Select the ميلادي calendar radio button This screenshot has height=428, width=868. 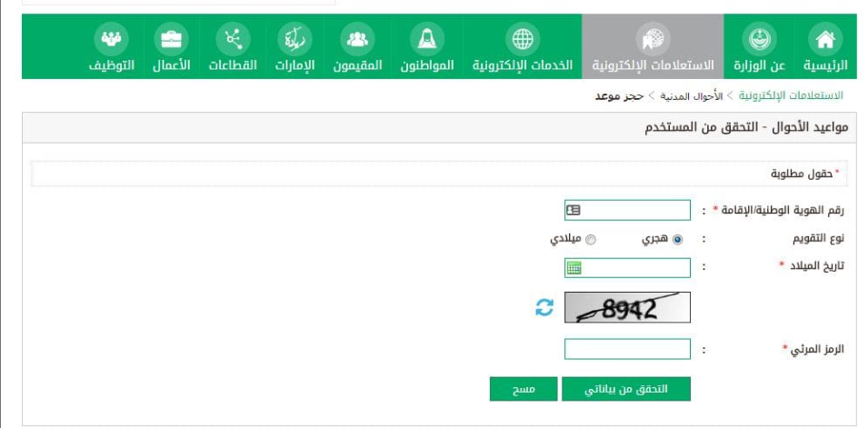tap(591, 240)
